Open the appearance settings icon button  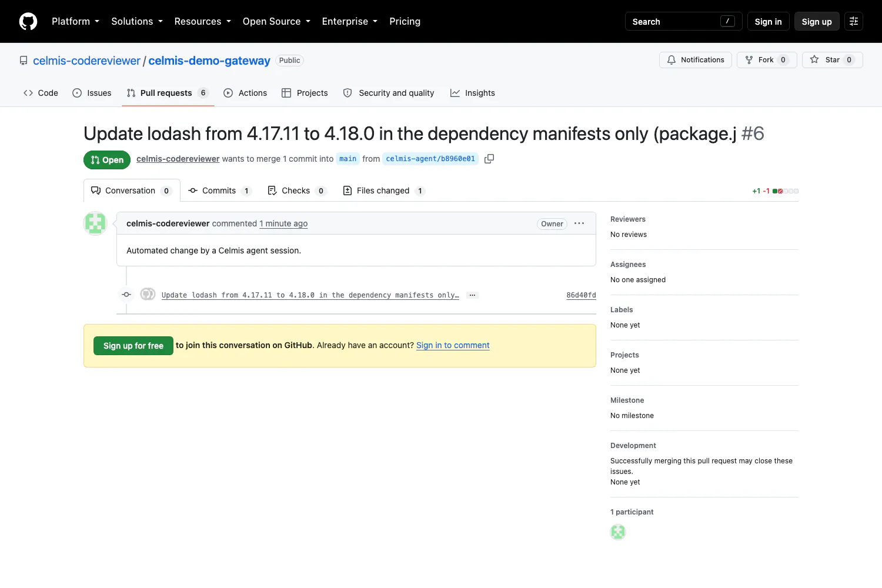[x=854, y=21]
